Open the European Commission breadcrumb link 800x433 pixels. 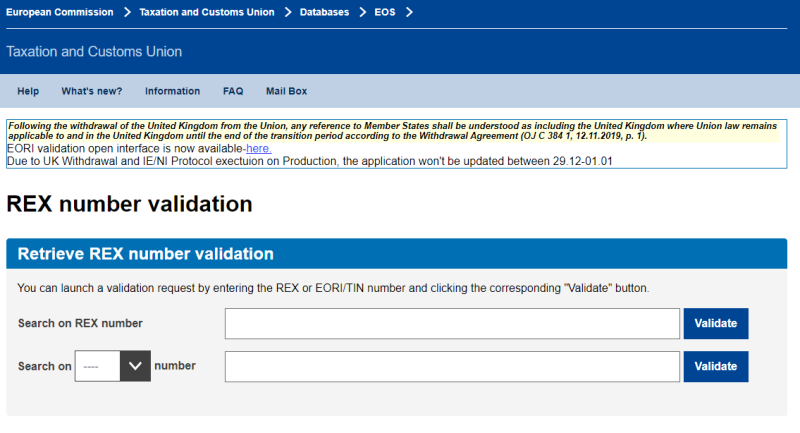tap(60, 12)
